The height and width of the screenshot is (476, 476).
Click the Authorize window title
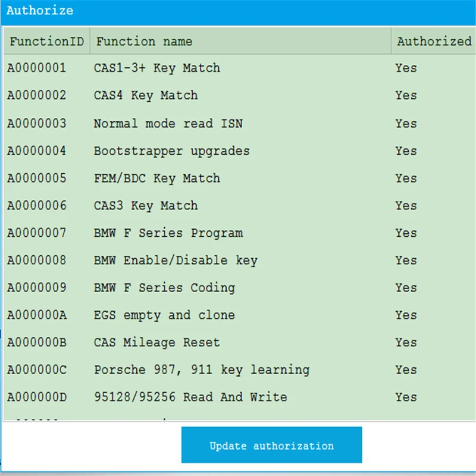[40, 11]
